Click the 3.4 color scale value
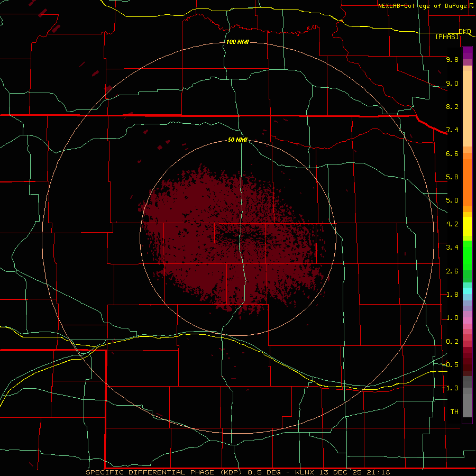Image resolution: width=476 pixels, height=476 pixels. coord(452,248)
